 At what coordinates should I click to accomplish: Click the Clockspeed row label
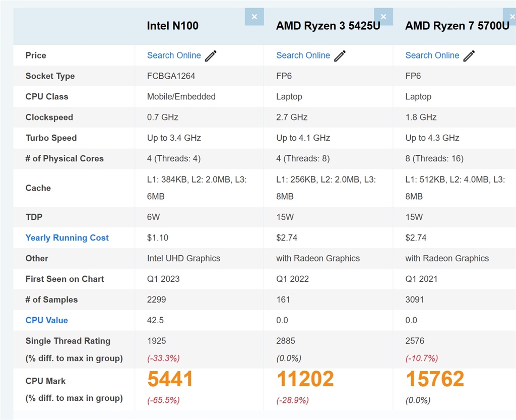click(x=49, y=117)
